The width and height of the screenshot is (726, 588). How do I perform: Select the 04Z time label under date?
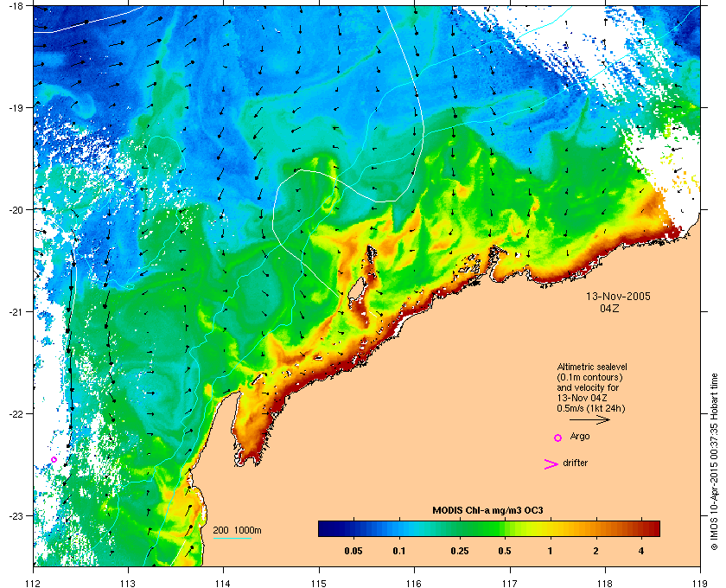click(609, 308)
